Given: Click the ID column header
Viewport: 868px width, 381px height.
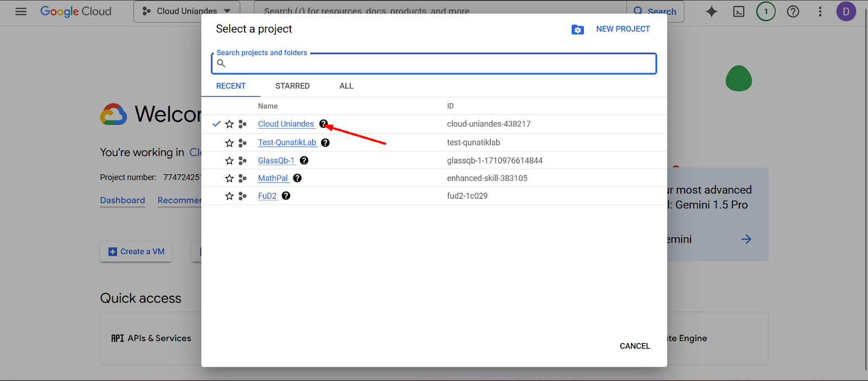Looking at the screenshot, I should pyautogui.click(x=450, y=106).
